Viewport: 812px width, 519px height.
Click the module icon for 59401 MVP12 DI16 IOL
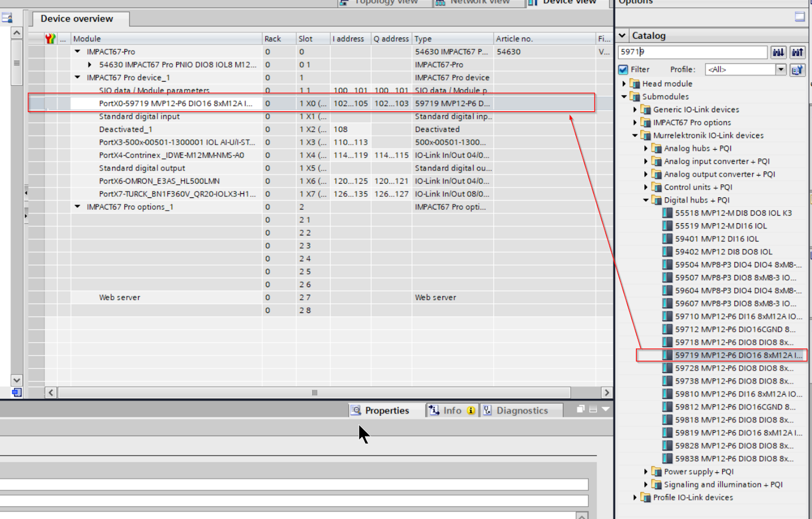point(667,239)
